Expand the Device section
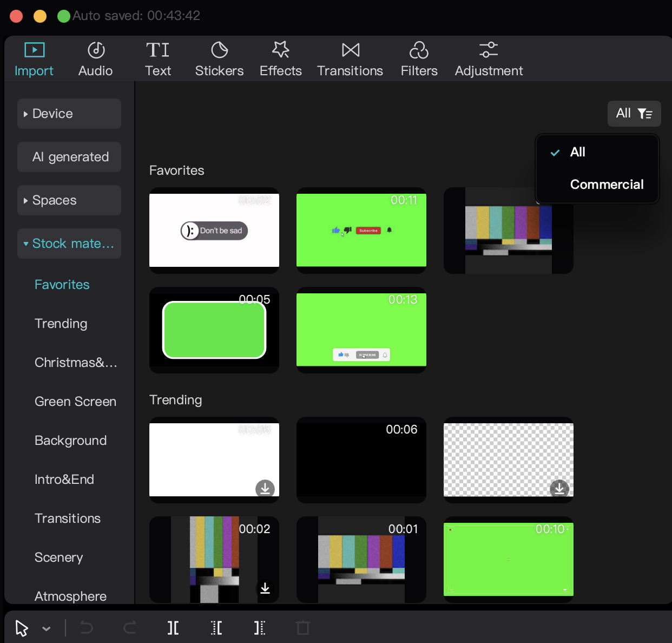672x643 pixels. (69, 114)
